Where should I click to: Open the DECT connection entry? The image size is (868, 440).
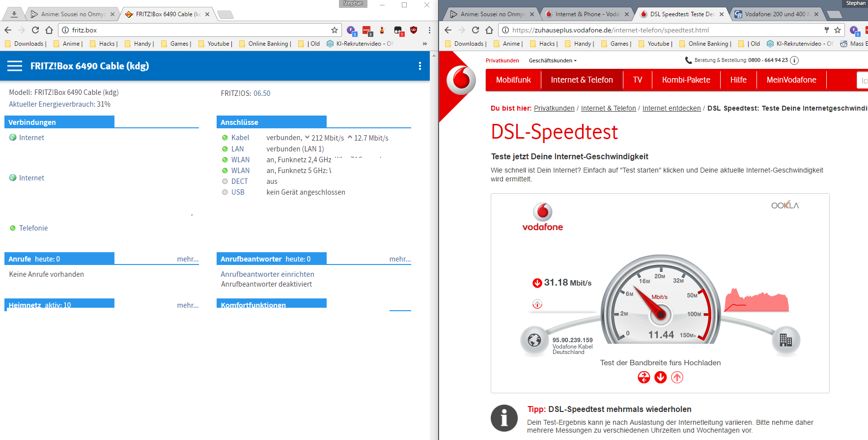[240, 181]
